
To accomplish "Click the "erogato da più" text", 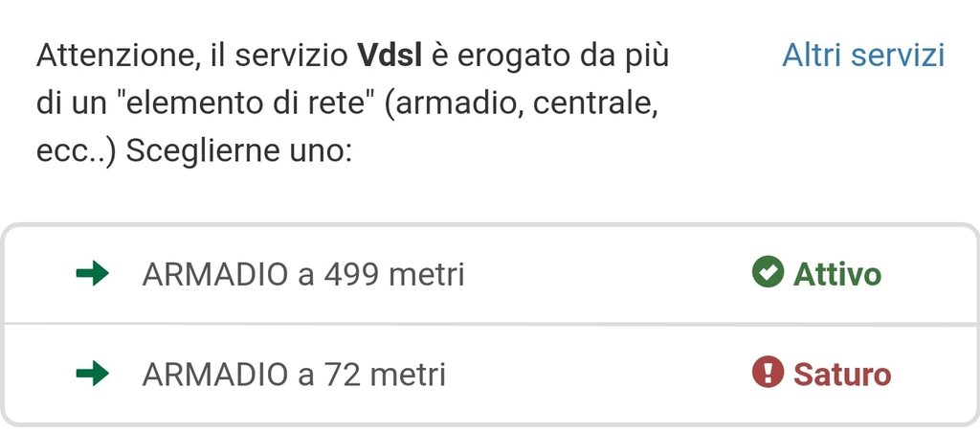I will [x=563, y=56].
